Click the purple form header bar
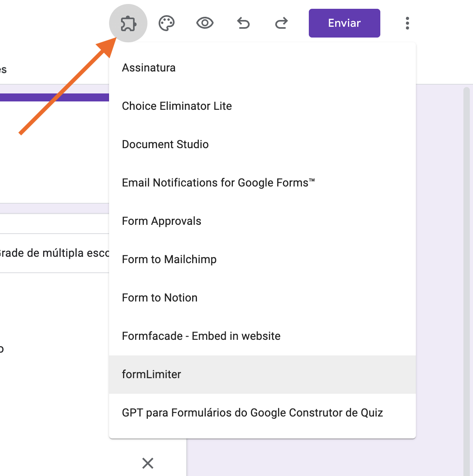This screenshot has width=473, height=476. pyautogui.click(x=54, y=96)
